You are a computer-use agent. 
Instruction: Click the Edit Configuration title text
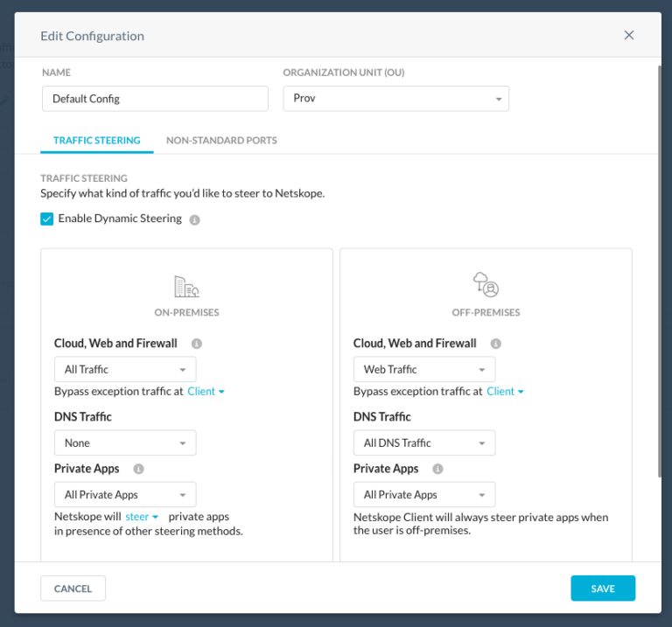pos(92,36)
